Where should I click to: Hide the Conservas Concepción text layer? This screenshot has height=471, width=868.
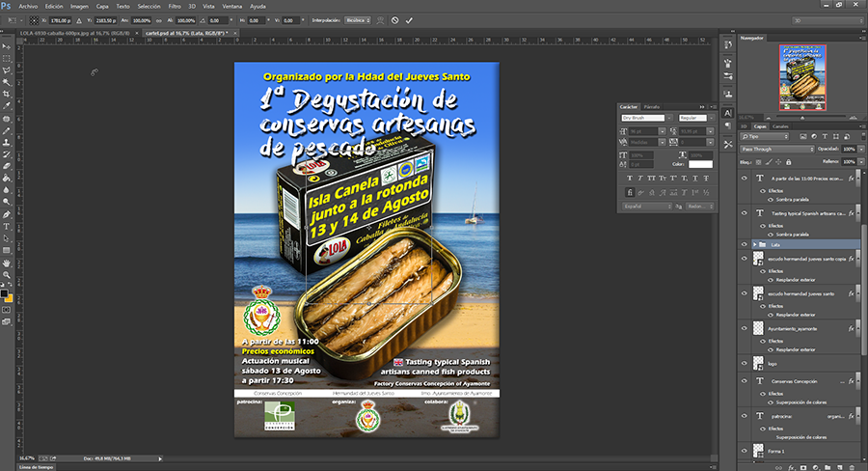click(x=744, y=381)
